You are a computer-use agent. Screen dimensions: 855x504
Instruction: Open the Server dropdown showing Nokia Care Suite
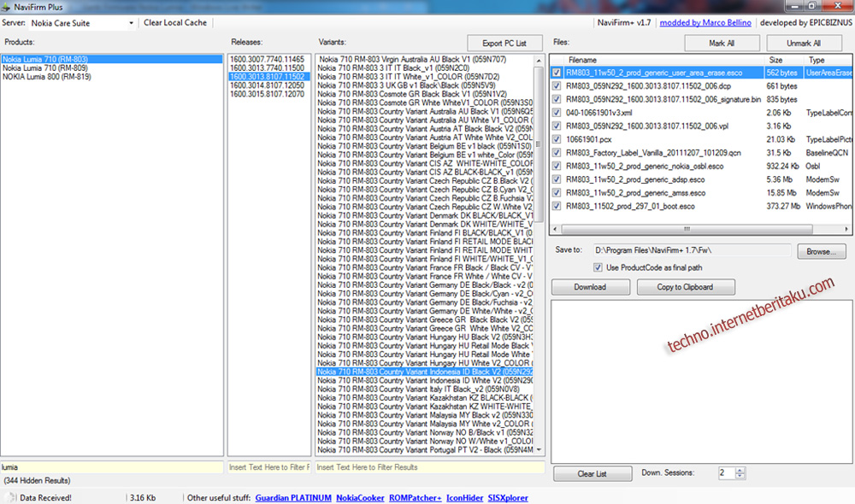pos(82,23)
